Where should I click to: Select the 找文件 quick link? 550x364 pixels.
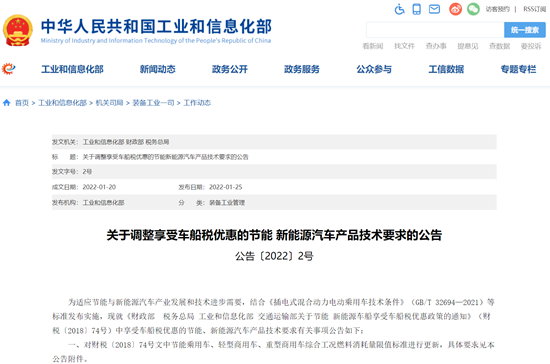pyautogui.click(x=404, y=46)
